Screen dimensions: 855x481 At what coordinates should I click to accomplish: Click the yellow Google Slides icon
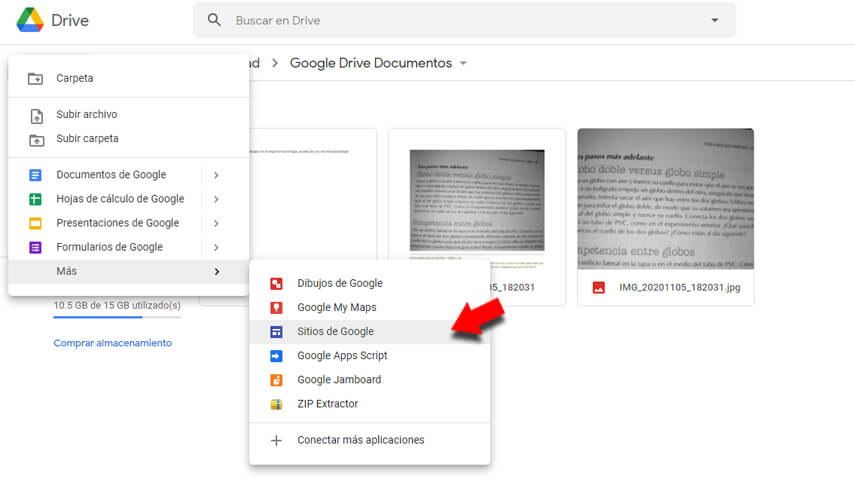(36, 223)
